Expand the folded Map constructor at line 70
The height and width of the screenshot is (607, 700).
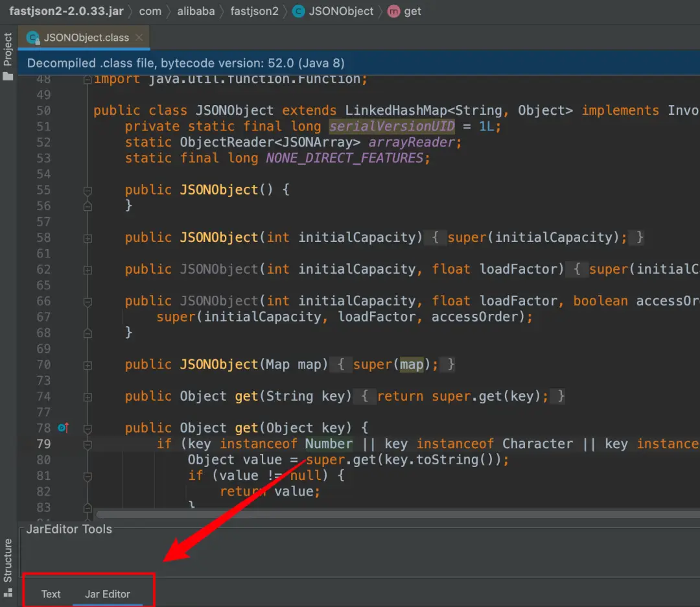click(x=87, y=365)
